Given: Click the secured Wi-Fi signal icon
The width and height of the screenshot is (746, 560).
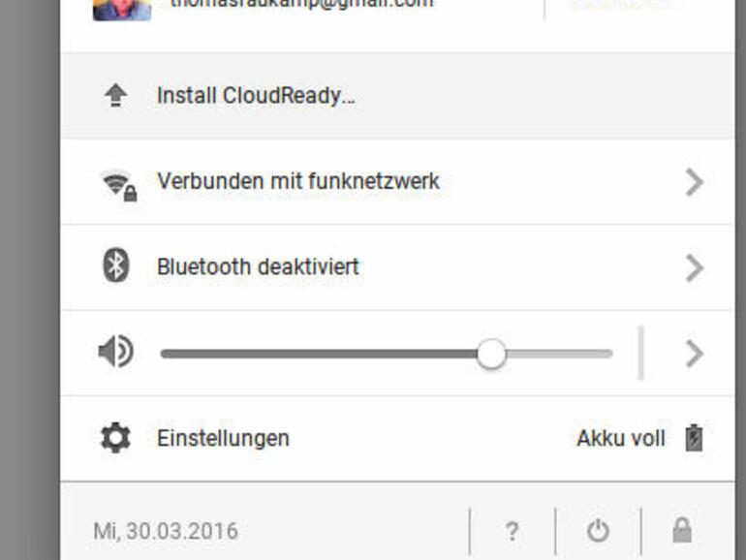Looking at the screenshot, I should [118, 186].
